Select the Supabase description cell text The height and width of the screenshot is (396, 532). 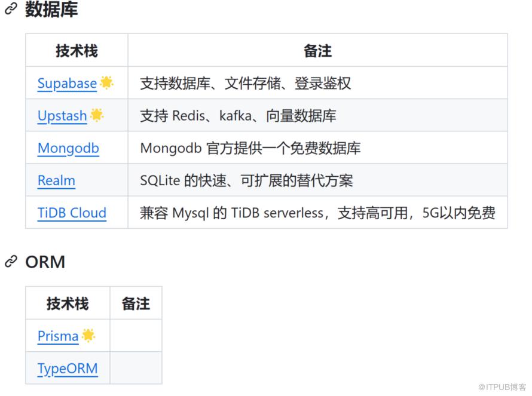245,83
